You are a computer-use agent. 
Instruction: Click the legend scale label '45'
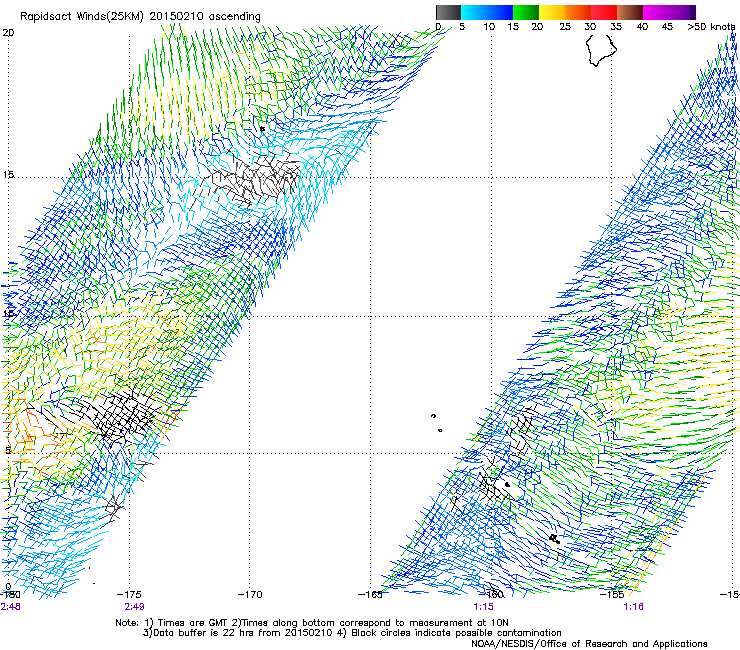tap(667, 27)
